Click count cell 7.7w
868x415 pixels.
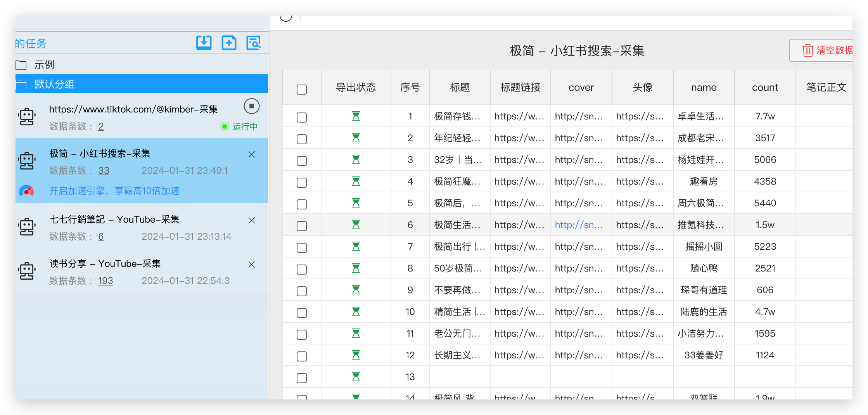point(765,116)
